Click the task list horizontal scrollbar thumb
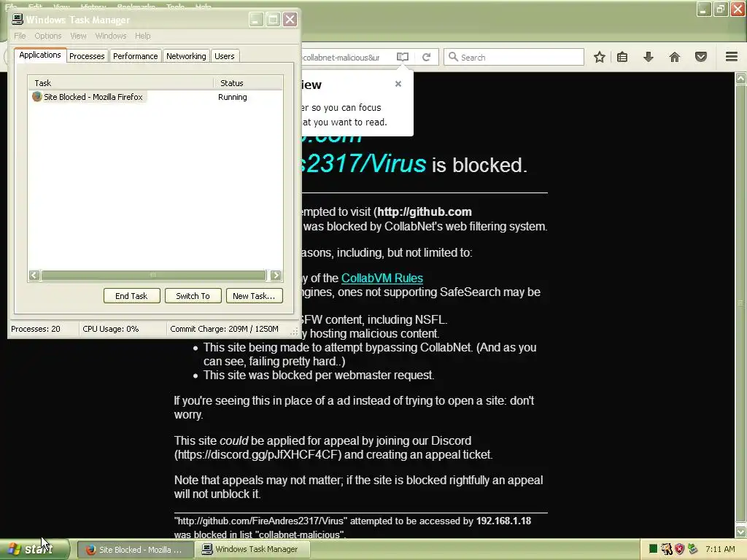 coord(153,275)
